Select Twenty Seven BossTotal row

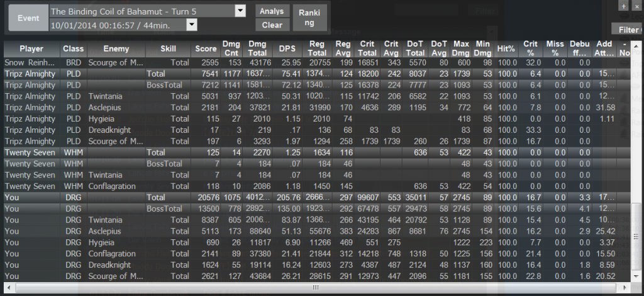(317, 164)
